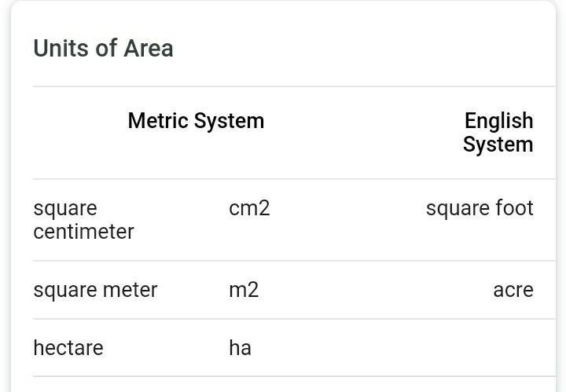
Task: Click the word System below English
Action: click(498, 145)
